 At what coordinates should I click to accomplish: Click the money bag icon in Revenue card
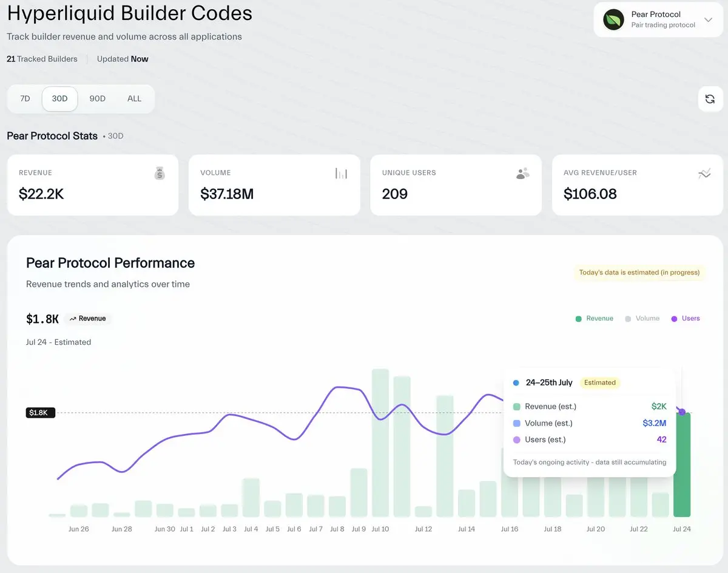[x=160, y=174]
